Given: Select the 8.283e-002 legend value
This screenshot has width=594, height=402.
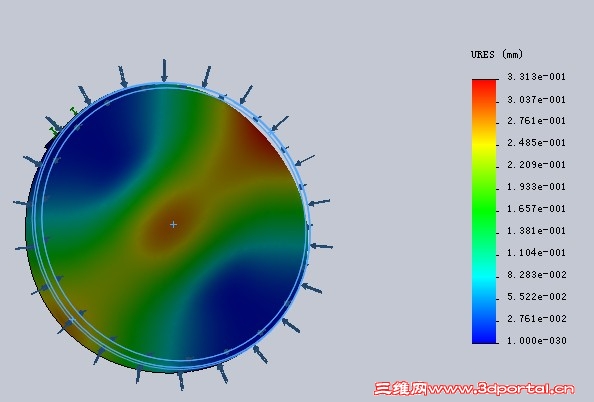Looking at the screenshot, I should click(536, 275).
